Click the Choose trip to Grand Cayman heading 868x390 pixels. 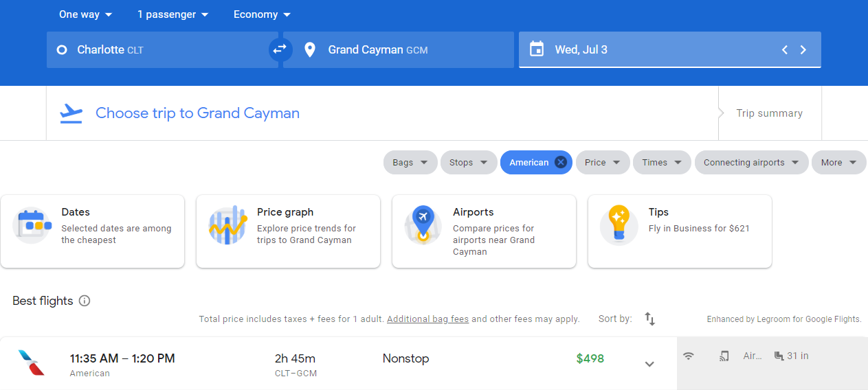click(x=197, y=113)
